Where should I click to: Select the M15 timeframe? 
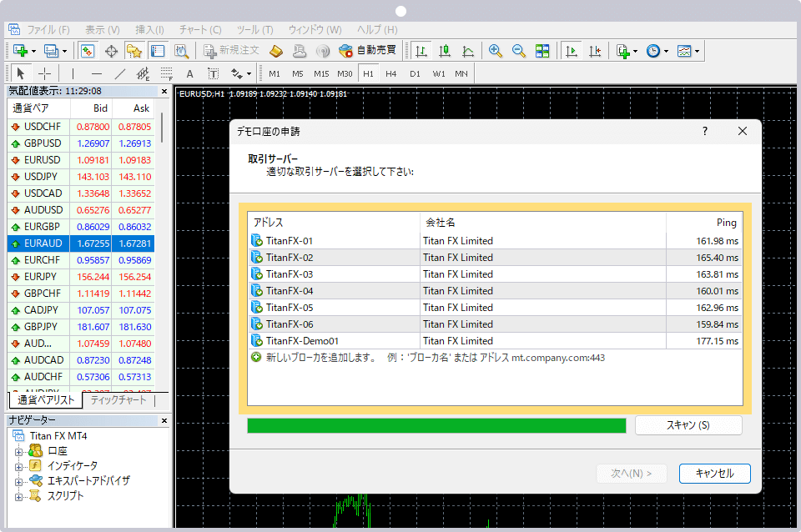point(321,73)
